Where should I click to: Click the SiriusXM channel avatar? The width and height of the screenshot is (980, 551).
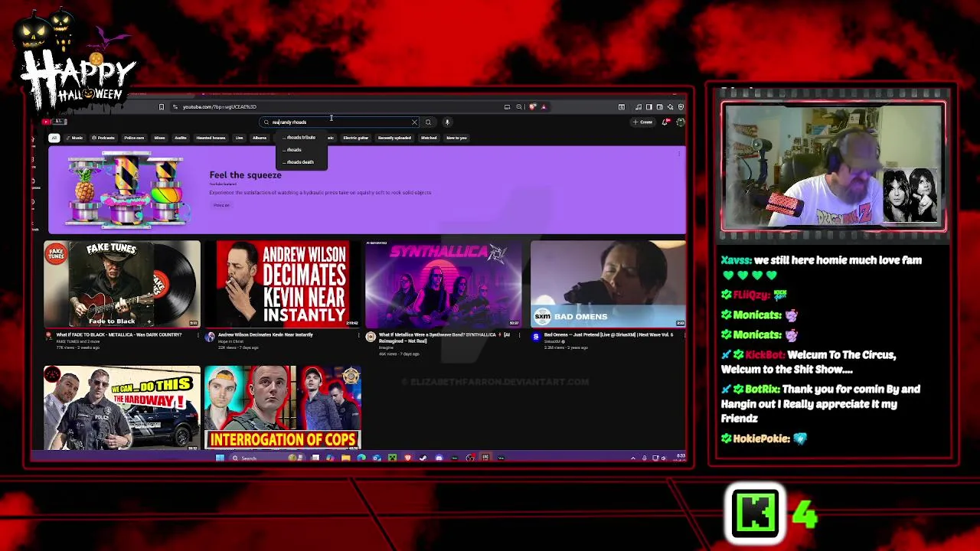coord(535,337)
